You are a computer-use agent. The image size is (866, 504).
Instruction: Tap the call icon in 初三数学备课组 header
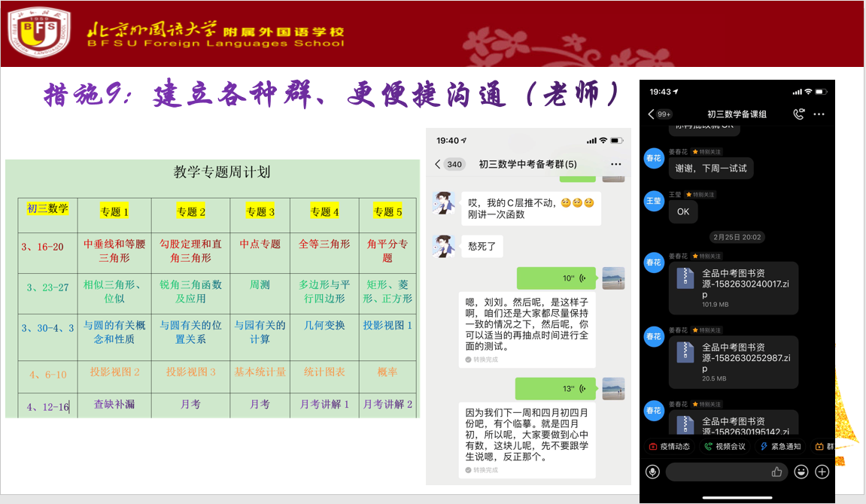799,114
